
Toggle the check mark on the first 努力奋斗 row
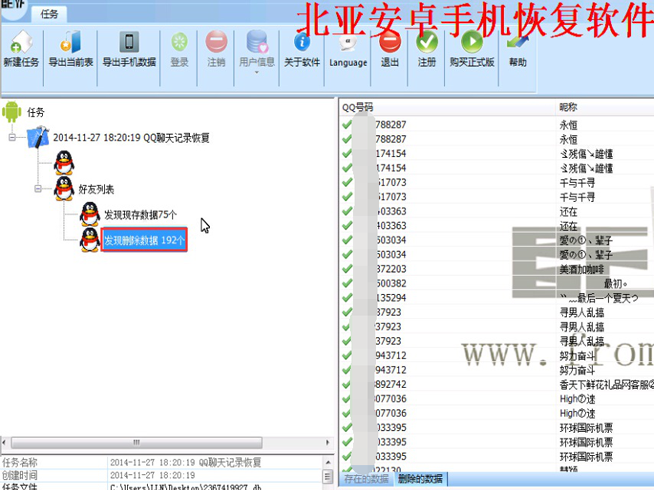click(347, 355)
